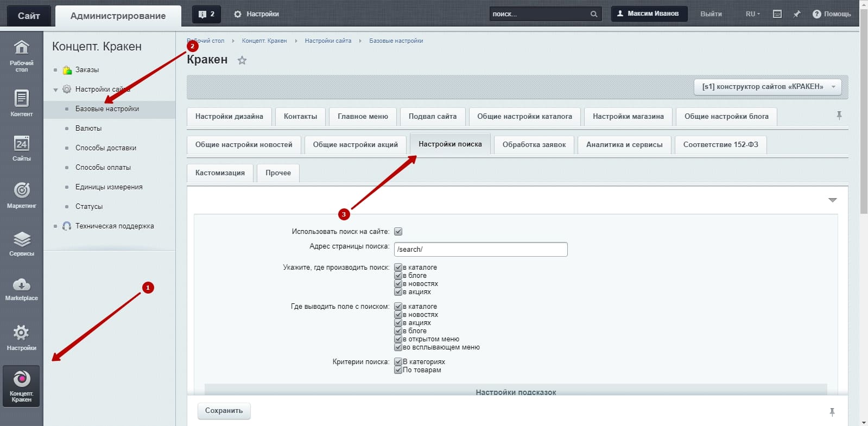Click the pin icon in top bar

point(797,14)
